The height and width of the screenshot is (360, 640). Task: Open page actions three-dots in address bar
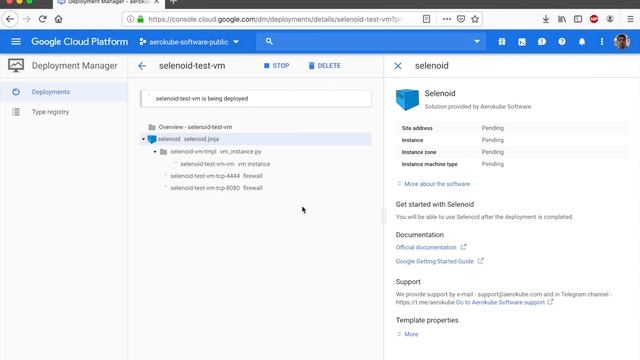447,19
